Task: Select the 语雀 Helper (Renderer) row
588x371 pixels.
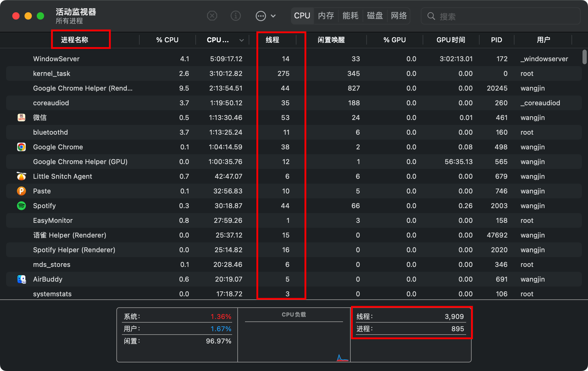Action: pos(294,235)
